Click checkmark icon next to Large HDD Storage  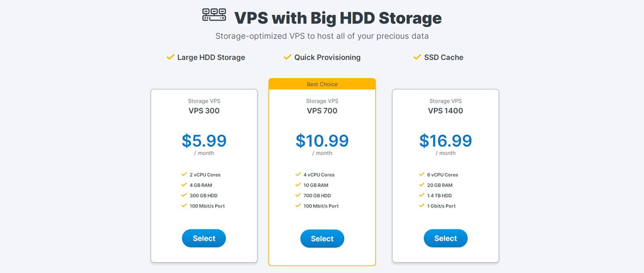171,57
